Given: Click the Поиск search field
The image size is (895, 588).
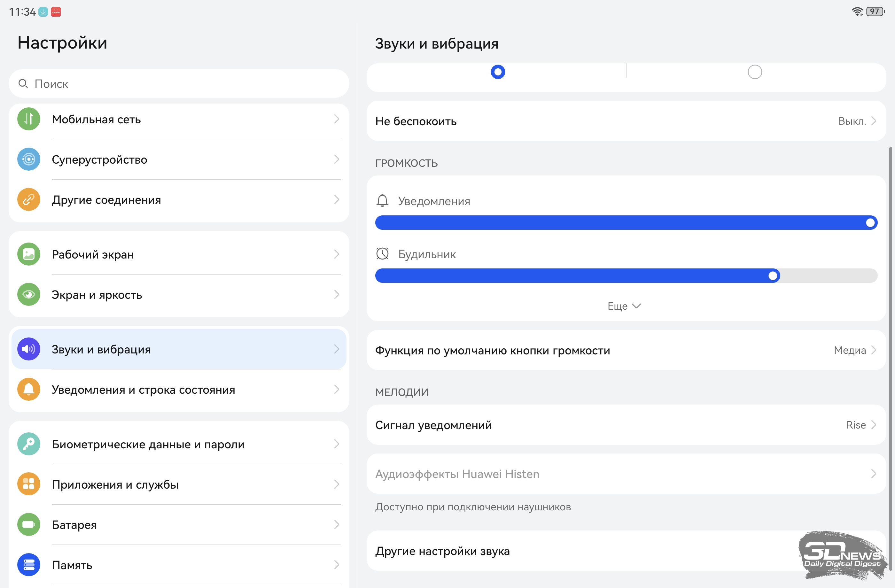Looking at the screenshot, I should (x=179, y=84).
